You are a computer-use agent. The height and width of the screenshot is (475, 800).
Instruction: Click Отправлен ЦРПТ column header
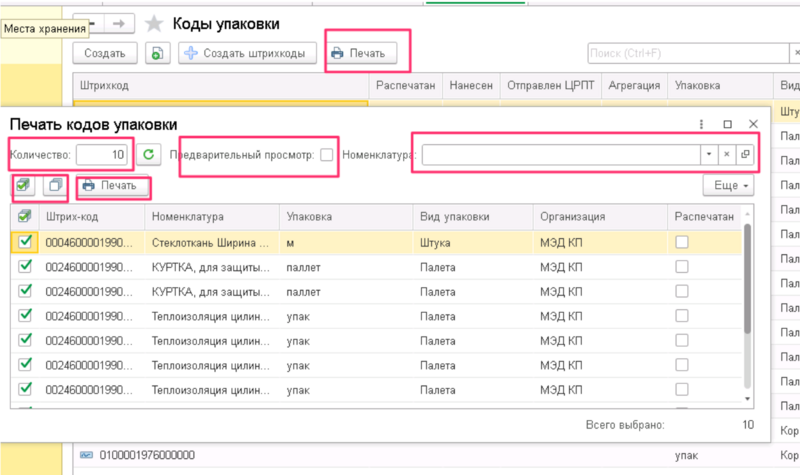tap(551, 85)
